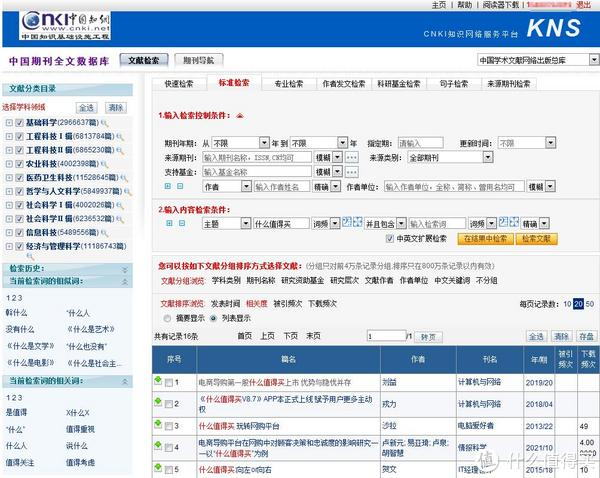Click the search icon next to 工程科技 I 辑
This screenshot has width=600, height=478.
pyautogui.click(x=120, y=137)
